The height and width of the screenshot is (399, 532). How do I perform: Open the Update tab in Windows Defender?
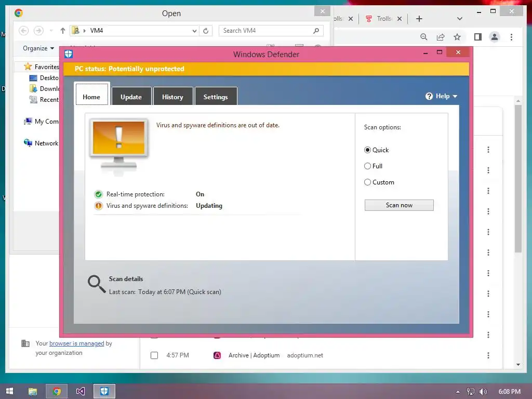click(x=131, y=97)
